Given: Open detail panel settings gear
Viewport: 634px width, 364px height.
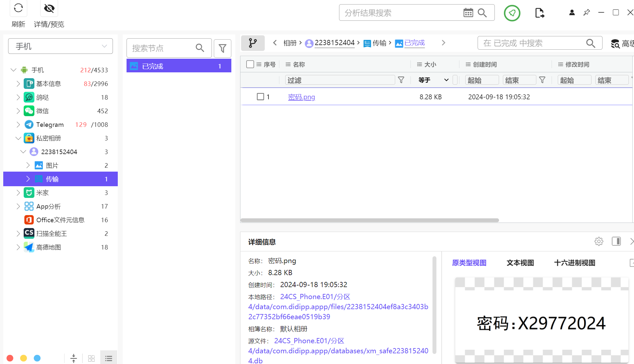Looking at the screenshot, I should point(599,241).
